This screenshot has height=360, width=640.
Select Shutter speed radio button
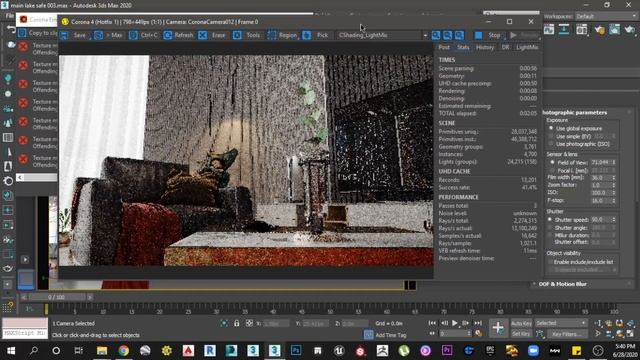tap(550, 220)
